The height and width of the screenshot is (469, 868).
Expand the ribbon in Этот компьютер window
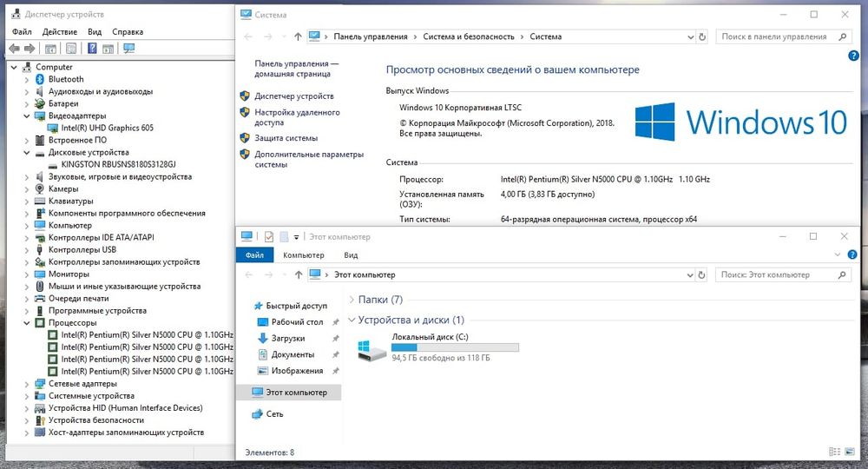point(837,254)
